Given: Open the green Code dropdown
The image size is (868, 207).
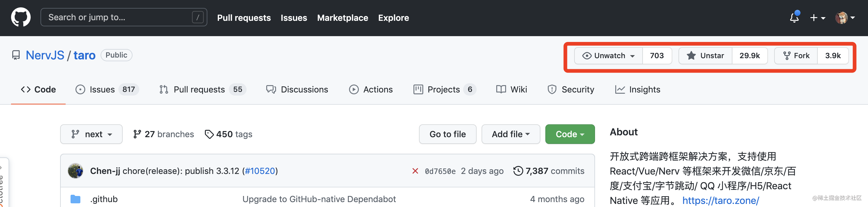Looking at the screenshot, I should 570,134.
